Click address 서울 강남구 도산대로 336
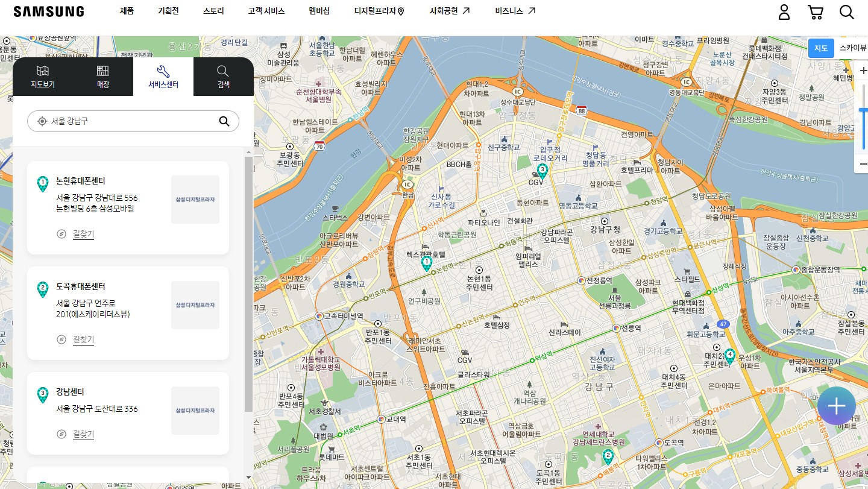The width and height of the screenshot is (868, 489). [x=97, y=409]
